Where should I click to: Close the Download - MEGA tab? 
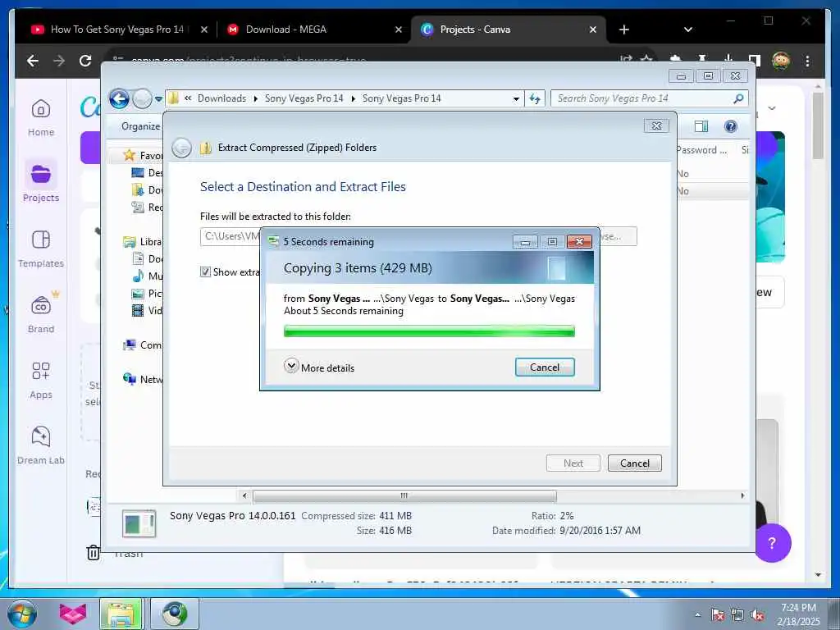tap(398, 30)
